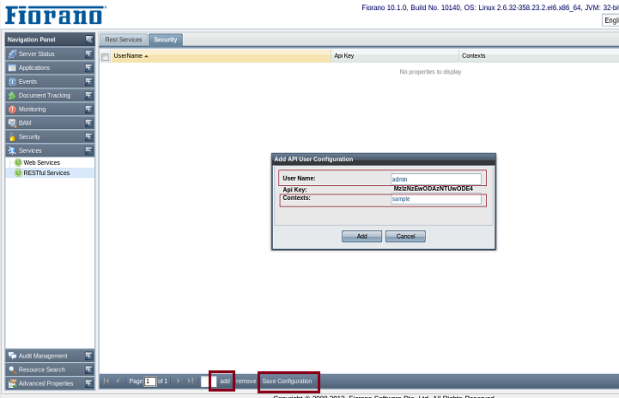
Task: Click the Applications panel icon
Action: 12,68
